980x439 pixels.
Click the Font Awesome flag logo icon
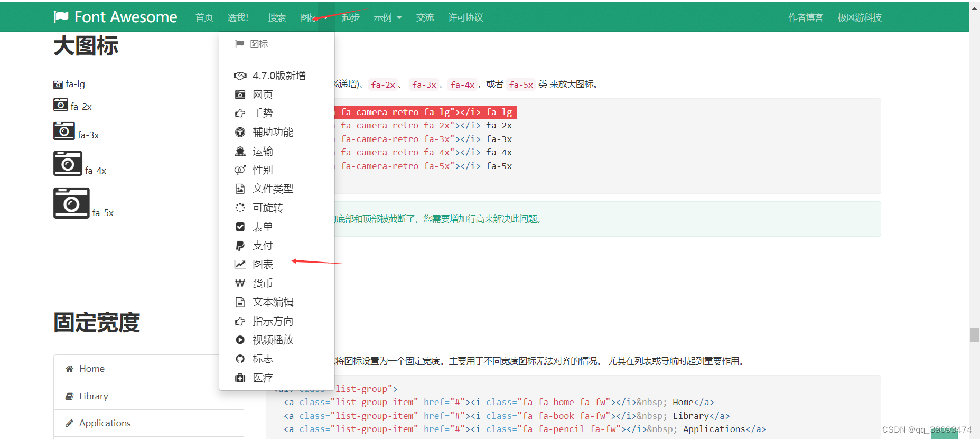pos(61,17)
